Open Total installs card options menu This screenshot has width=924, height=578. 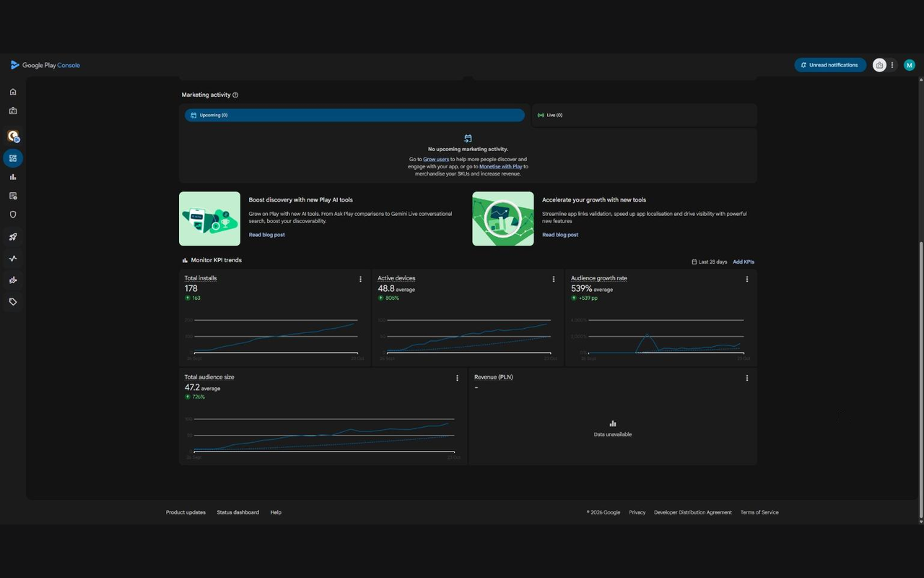360,279
